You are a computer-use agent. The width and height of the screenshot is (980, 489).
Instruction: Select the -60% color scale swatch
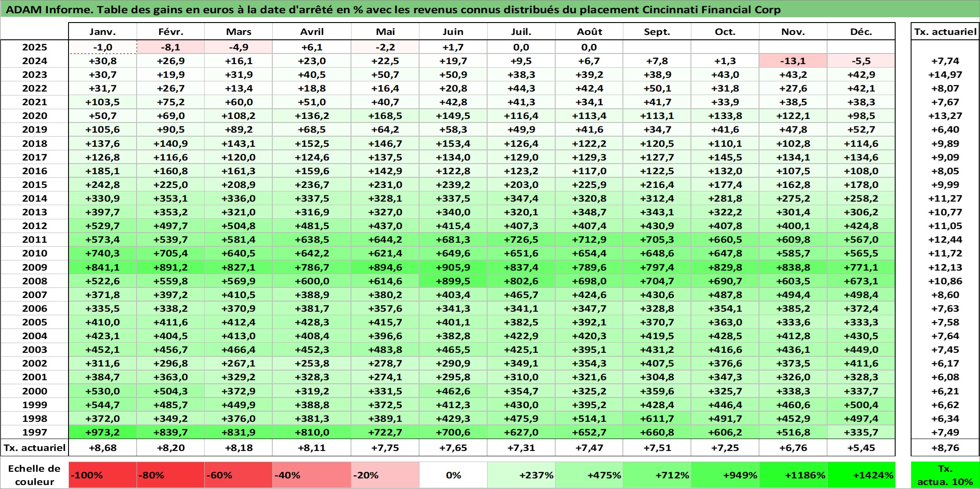tap(239, 475)
